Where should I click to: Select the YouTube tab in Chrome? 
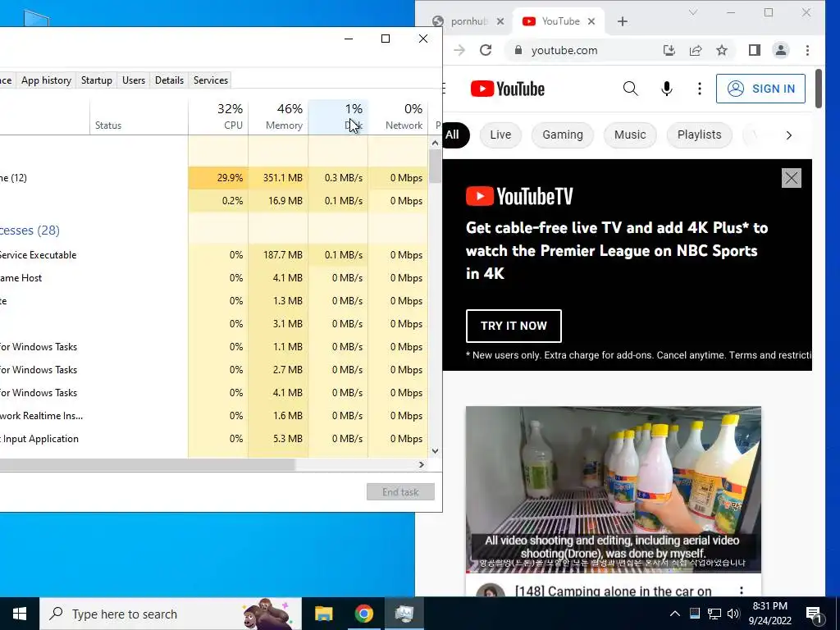559,21
